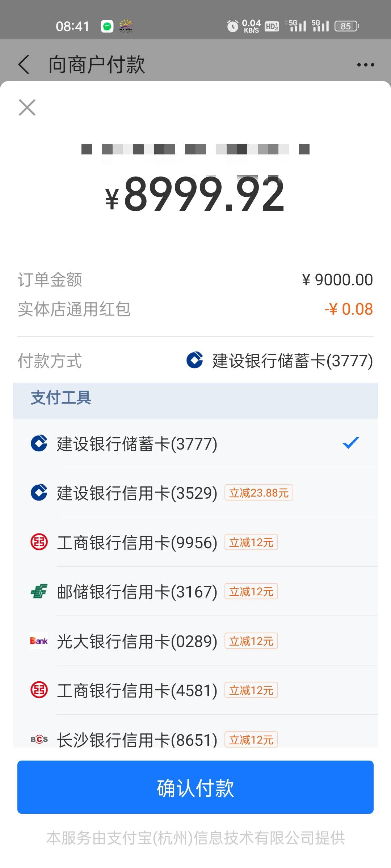Open the three-dot more options menu
The height and width of the screenshot is (868, 391).
tap(365, 65)
